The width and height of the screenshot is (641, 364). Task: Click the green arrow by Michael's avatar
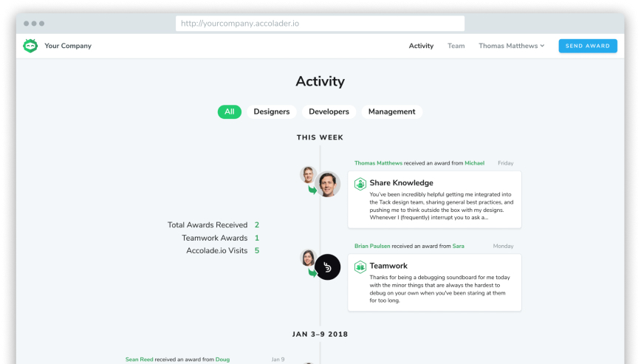(x=312, y=190)
